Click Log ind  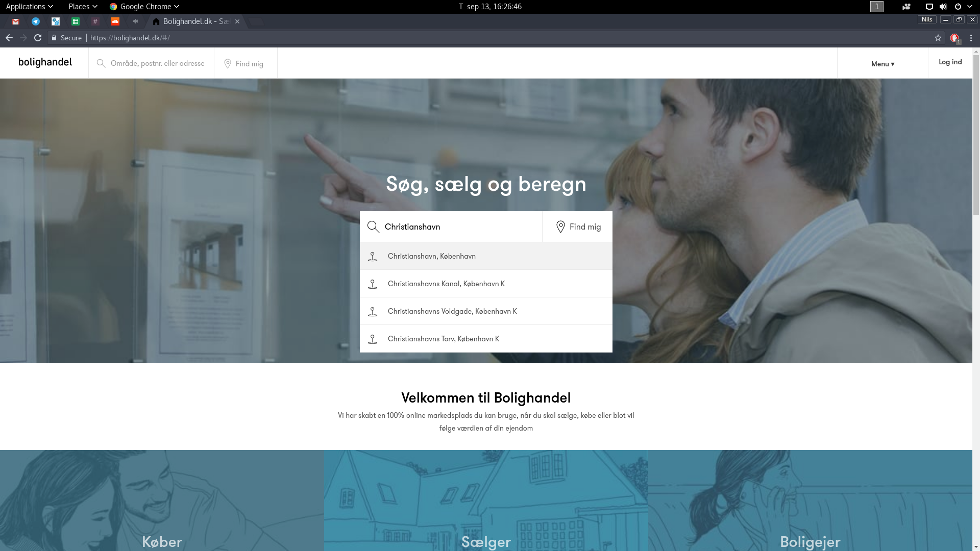click(950, 62)
